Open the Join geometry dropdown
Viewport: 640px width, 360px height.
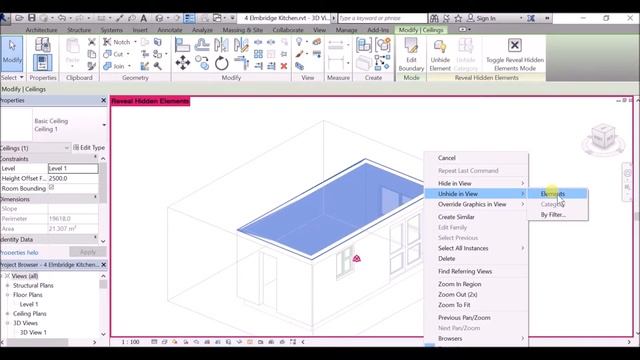[130, 66]
